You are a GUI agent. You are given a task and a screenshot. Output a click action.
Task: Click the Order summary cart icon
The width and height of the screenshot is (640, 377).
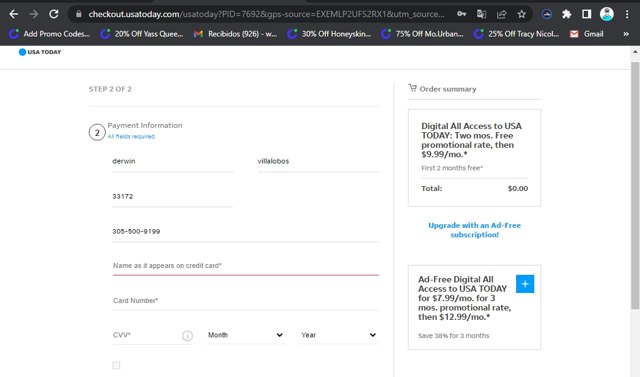pos(413,88)
